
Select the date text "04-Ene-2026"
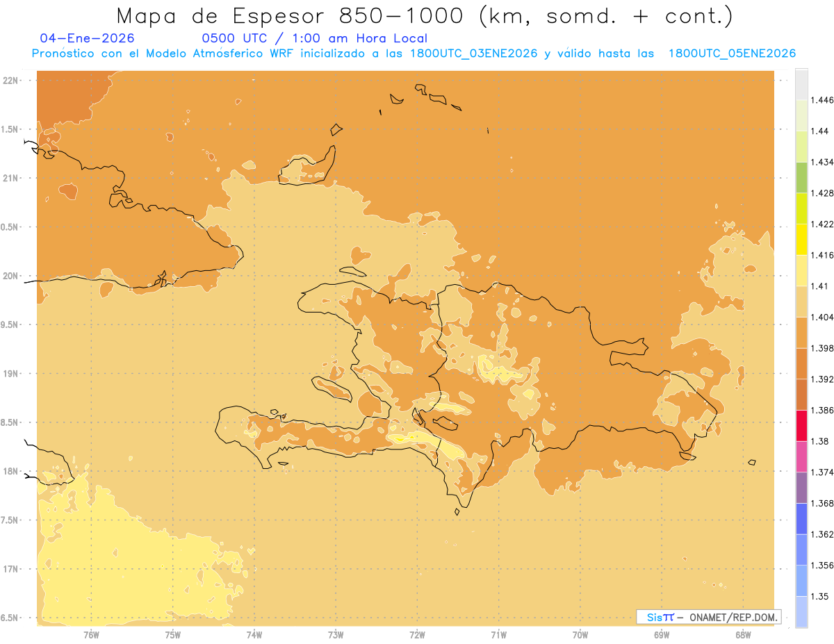[88, 38]
